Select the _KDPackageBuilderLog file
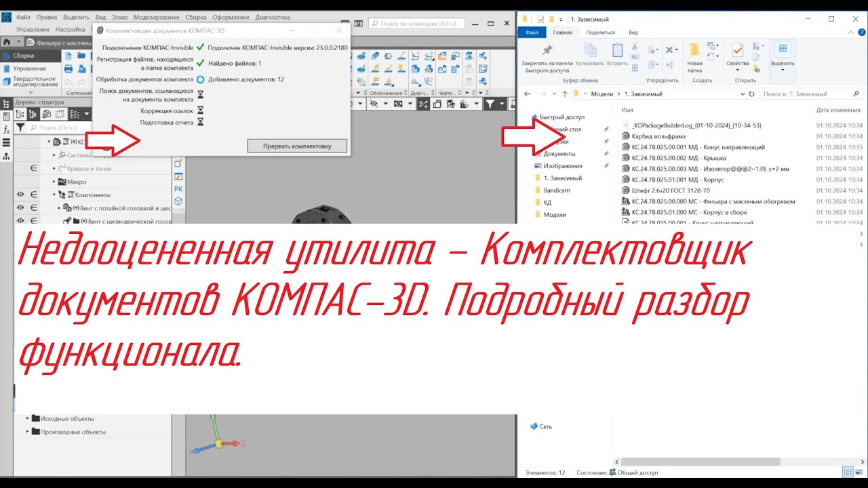 click(x=692, y=125)
